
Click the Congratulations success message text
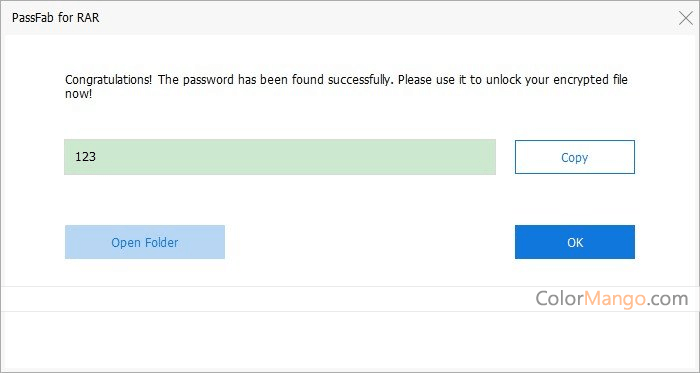346,87
